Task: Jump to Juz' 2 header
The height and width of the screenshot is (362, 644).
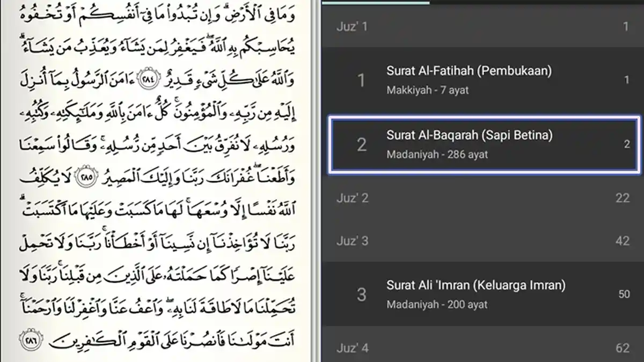Action: point(482,198)
